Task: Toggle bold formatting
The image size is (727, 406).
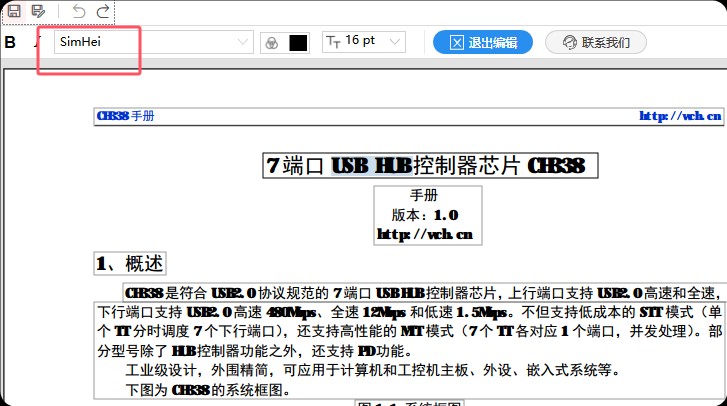Action: [x=10, y=42]
